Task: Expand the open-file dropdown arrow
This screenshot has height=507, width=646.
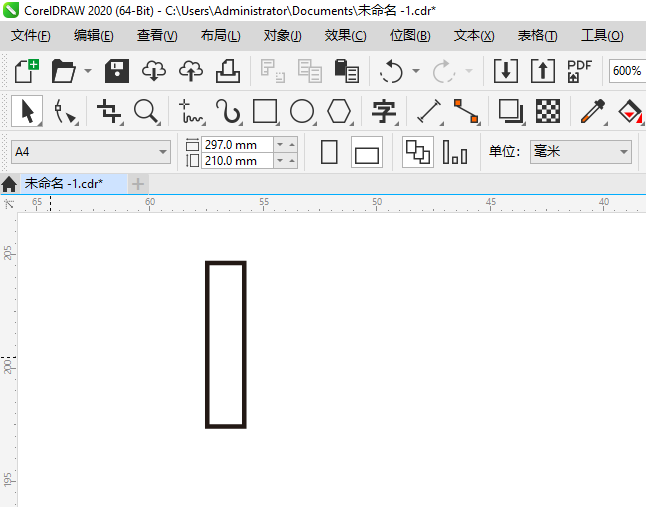Action: (88, 71)
